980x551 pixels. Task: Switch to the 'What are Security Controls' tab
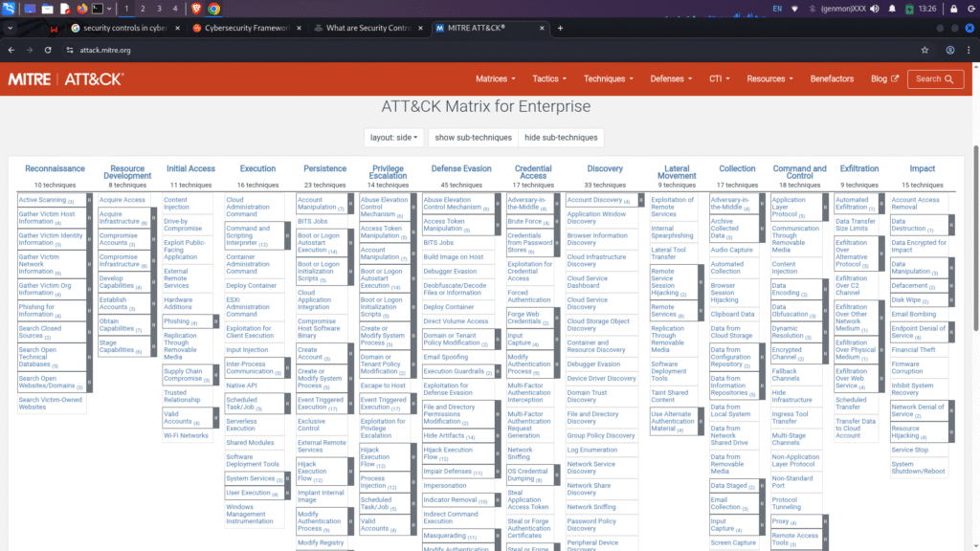tap(363, 28)
